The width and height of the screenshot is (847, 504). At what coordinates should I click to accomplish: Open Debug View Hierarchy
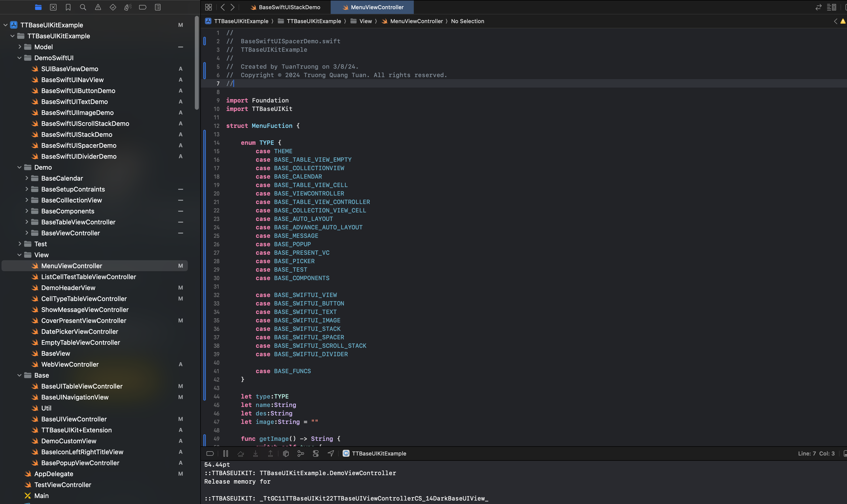click(x=286, y=454)
